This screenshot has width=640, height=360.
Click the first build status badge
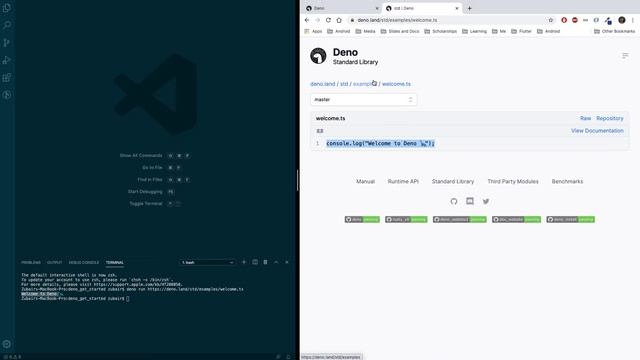point(362,220)
